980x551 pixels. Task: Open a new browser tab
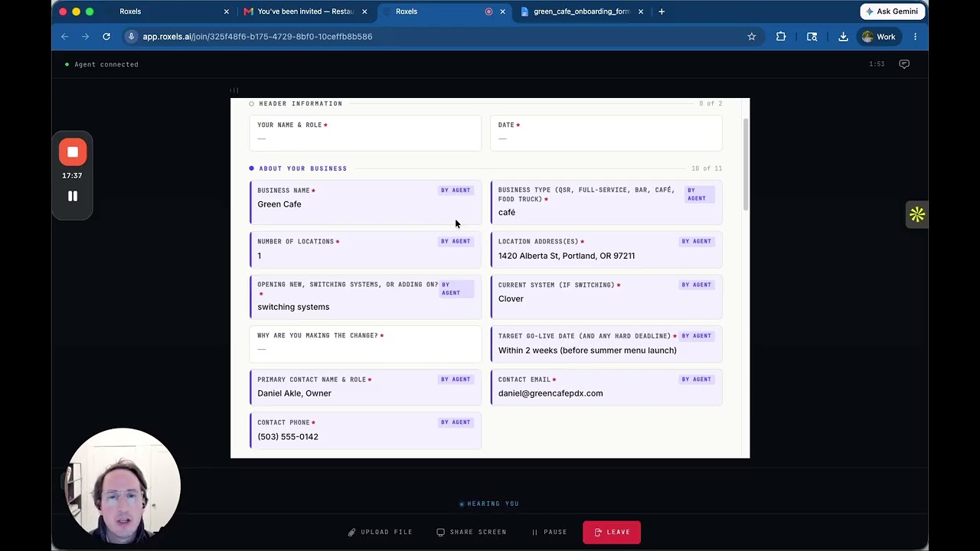(661, 11)
